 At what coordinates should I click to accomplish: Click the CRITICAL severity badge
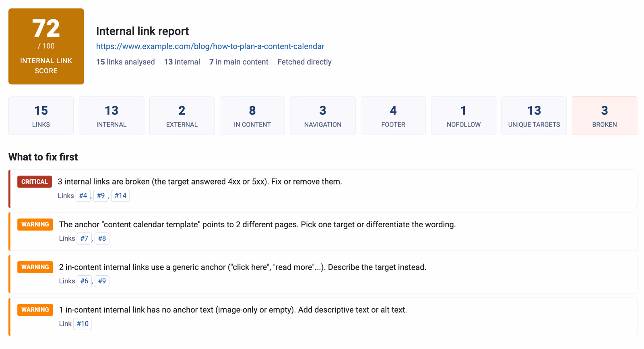pos(35,182)
